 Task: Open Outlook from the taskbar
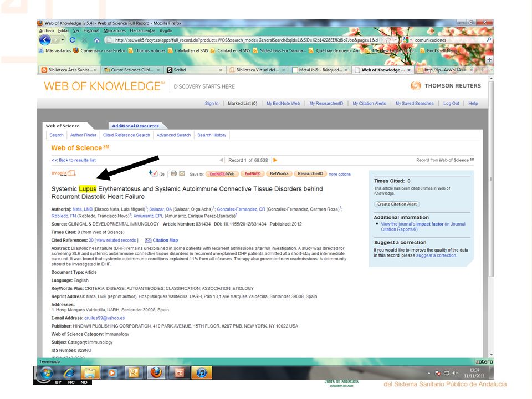[x=134, y=373]
